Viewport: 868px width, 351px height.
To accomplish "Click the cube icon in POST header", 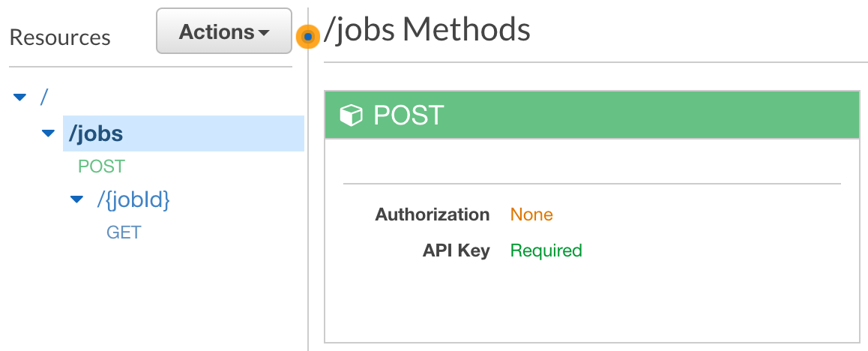I will (349, 115).
